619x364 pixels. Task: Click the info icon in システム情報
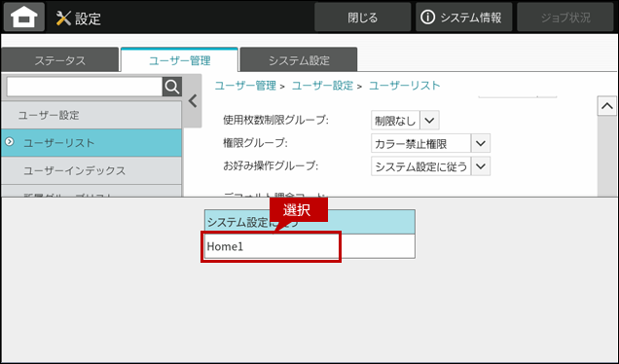[x=427, y=18]
